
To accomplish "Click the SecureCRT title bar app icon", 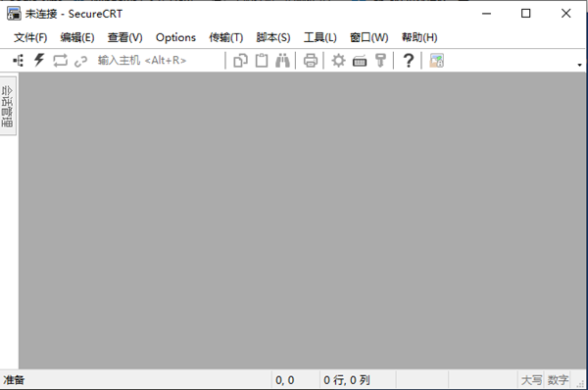I will click(x=14, y=14).
